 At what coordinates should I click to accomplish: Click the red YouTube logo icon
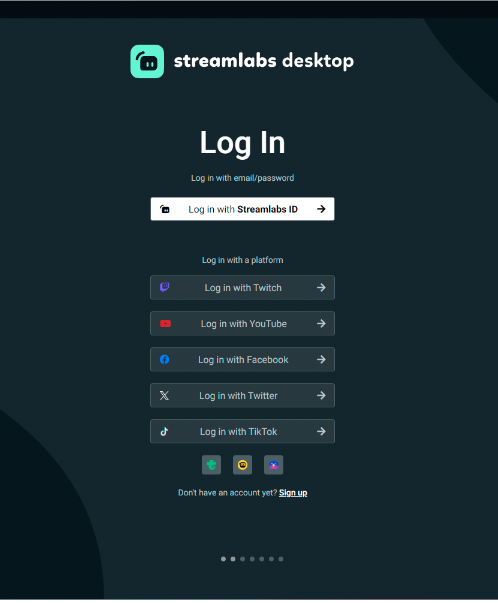pos(165,323)
